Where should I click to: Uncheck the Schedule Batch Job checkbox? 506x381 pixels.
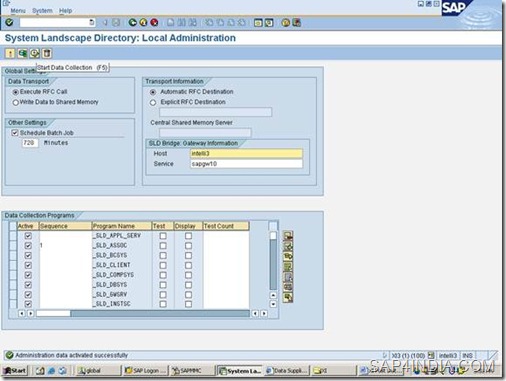coord(15,133)
